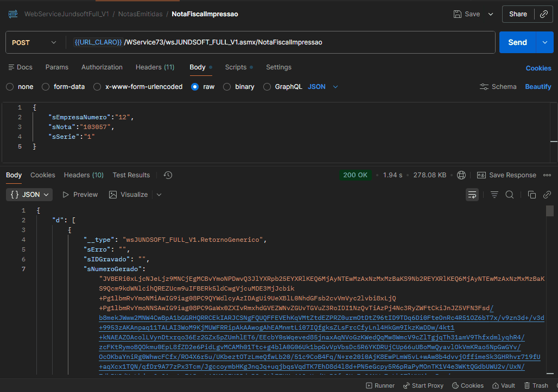The width and height of the screenshot is (558, 392).
Task: Click the Beautify link
Action: [x=537, y=87]
